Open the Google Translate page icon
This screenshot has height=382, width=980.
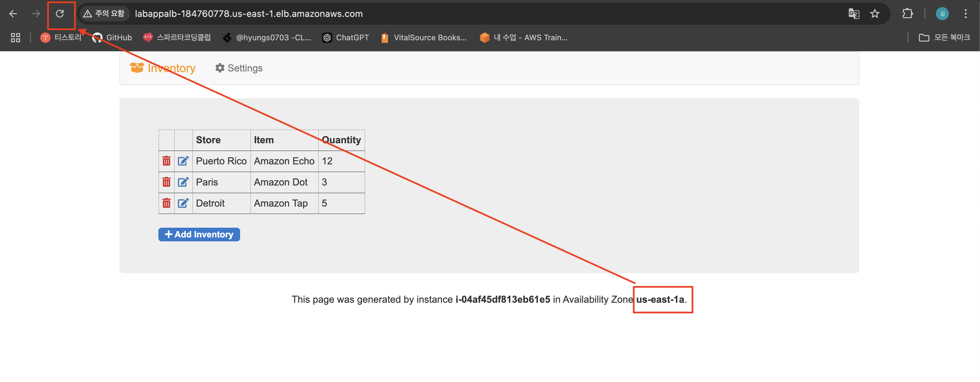(x=853, y=14)
